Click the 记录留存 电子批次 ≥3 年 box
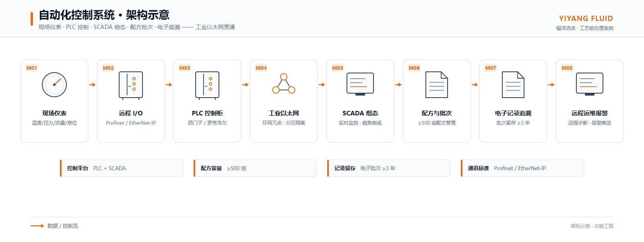The height and width of the screenshot is (242, 644). (x=389, y=168)
